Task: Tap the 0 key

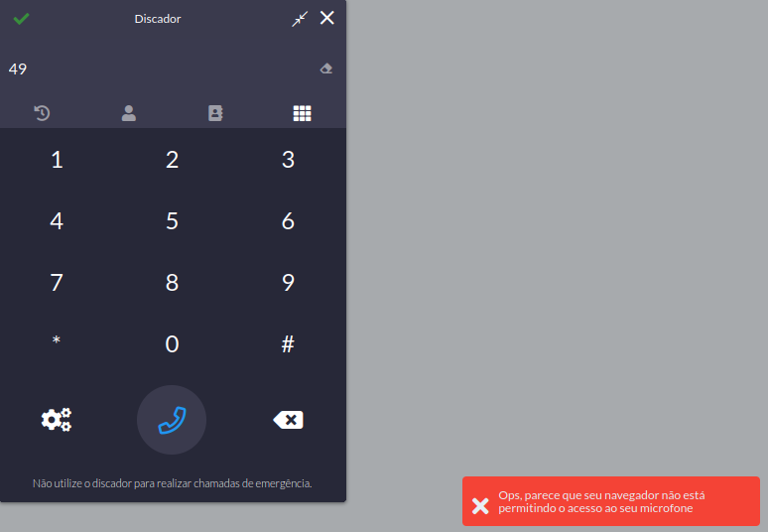Action: 172,343
